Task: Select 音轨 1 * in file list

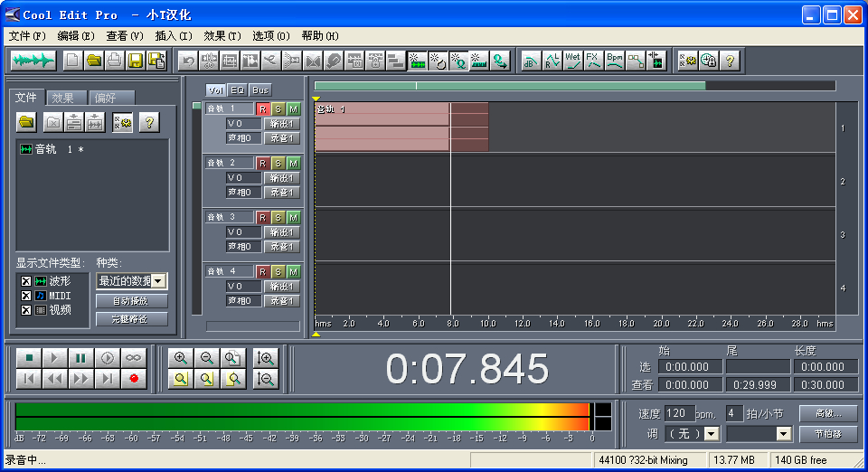Action: pos(52,149)
